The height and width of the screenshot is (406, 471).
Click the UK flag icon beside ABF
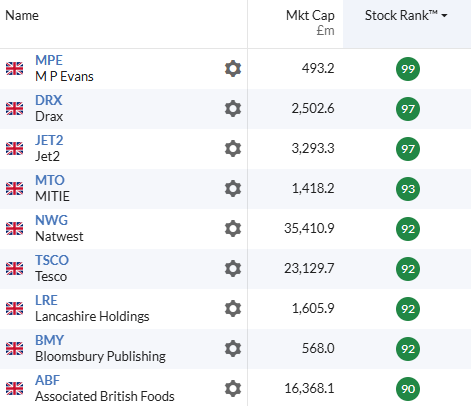click(15, 389)
